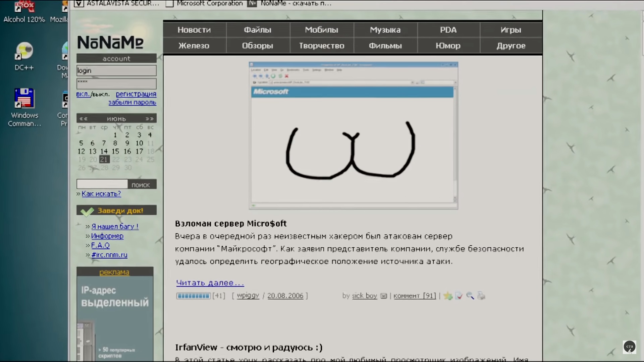Image resolution: width=644 pixels, height=362 pixels.
Task: Click the search text box left of поиск
Action: click(x=102, y=184)
